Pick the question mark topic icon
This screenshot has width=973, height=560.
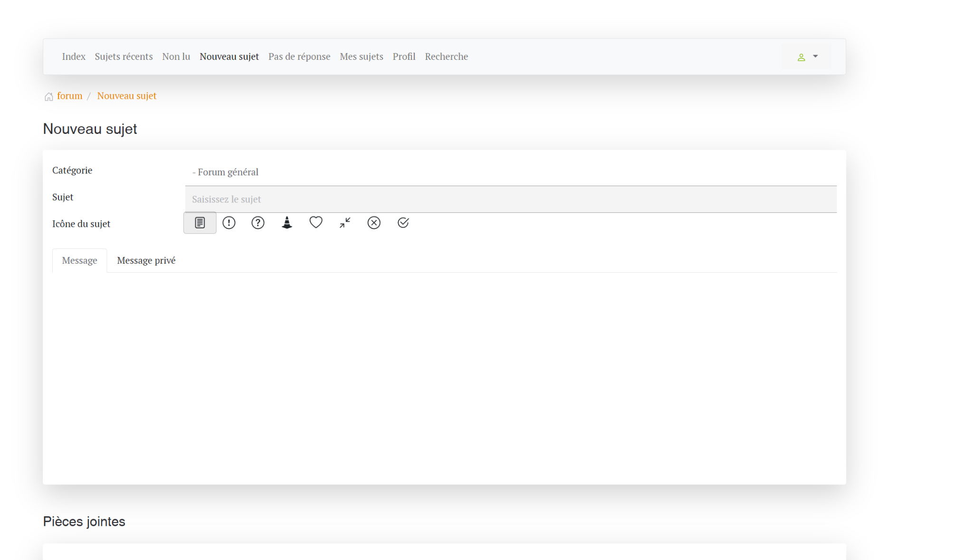[x=258, y=223]
